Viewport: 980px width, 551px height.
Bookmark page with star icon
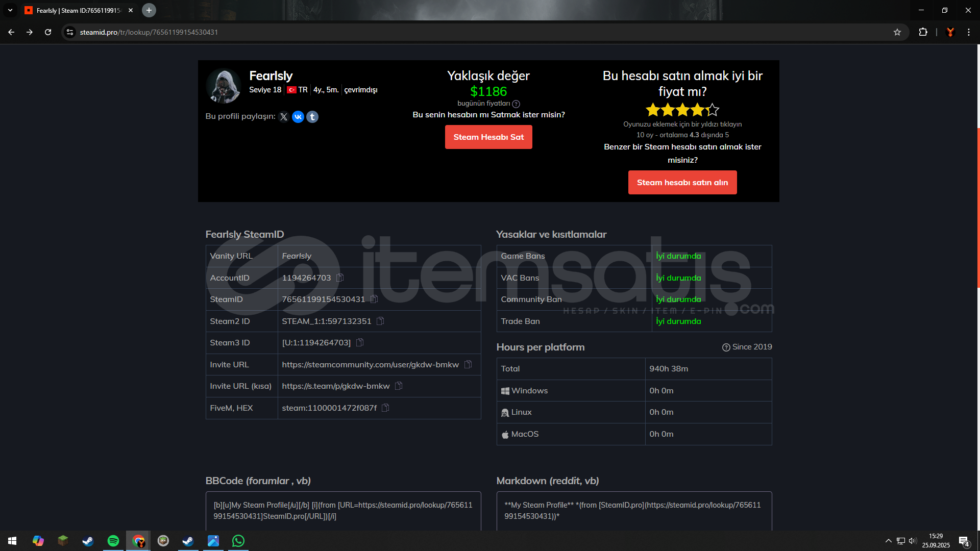pos(897,32)
